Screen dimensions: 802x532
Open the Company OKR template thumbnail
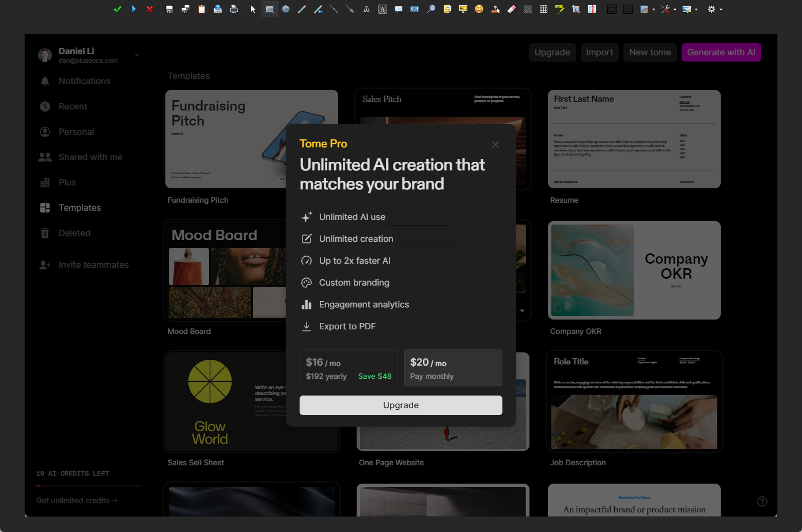point(634,270)
